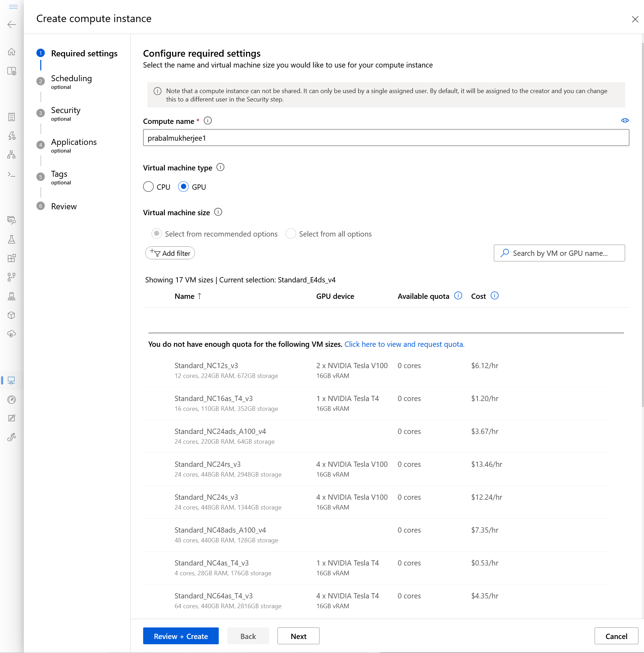Click the Cost column info icon
644x653 pixels.
(x=495, y=296)
